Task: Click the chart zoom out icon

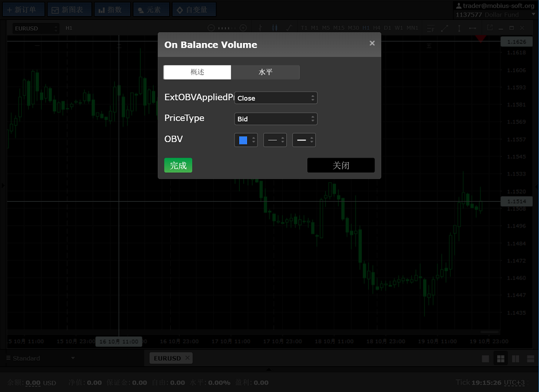Action: click(211, 28)
